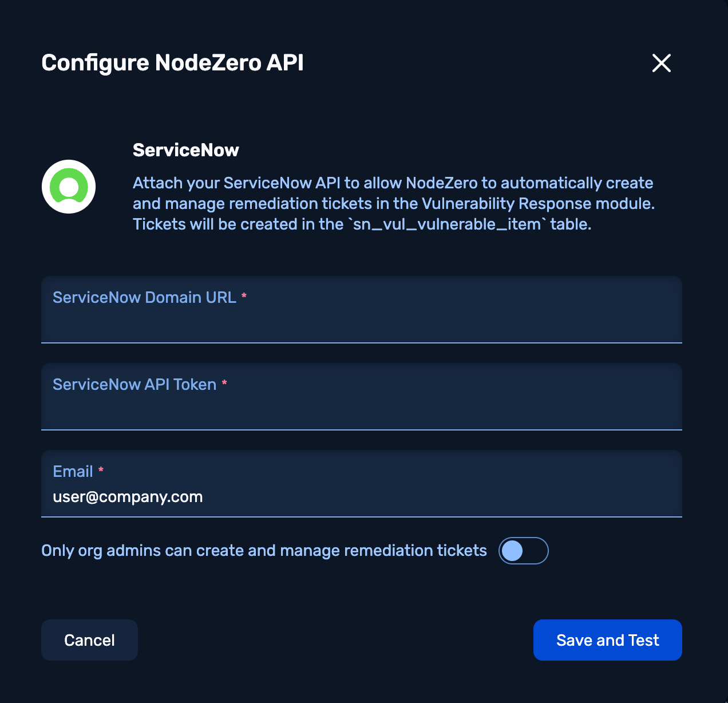Close the Configure NodeZero API dialog

[x=661, y=63]
